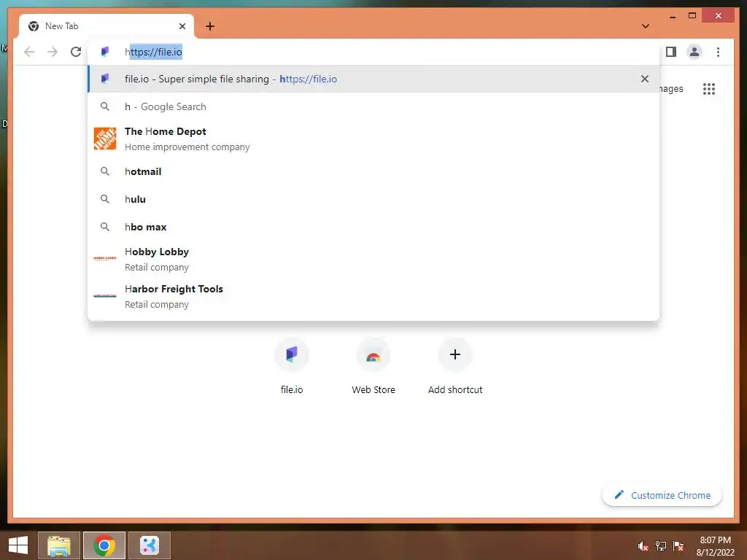Click the muted volume tray icon
Viewport: 747px width, 560px height.
(643, 546)
